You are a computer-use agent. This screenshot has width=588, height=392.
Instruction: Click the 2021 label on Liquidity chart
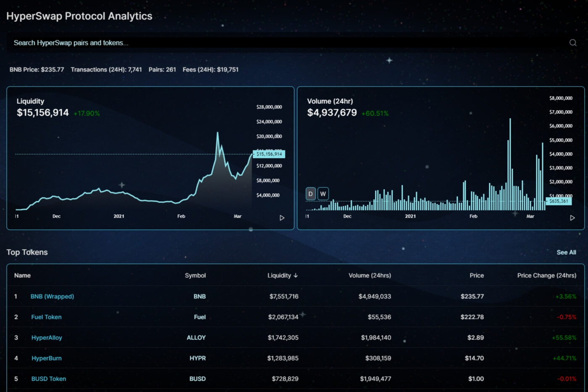(119, 216)
